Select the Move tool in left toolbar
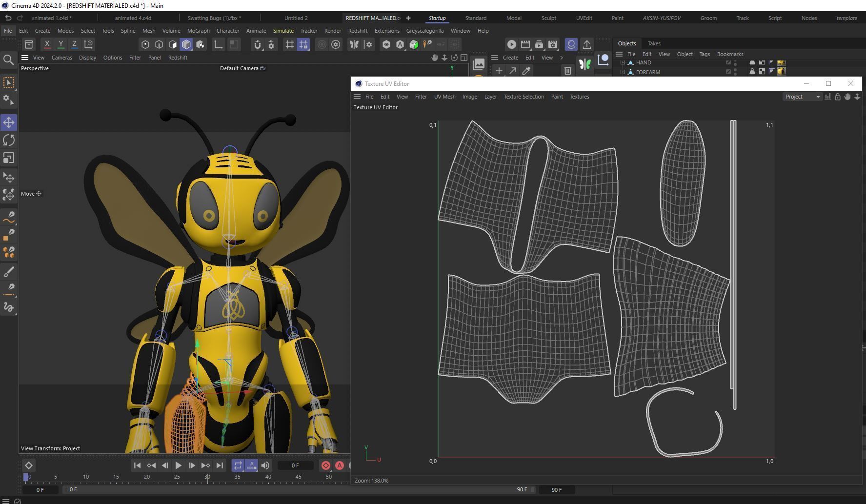This screenshot has height=504, width=866. (9, 122)
